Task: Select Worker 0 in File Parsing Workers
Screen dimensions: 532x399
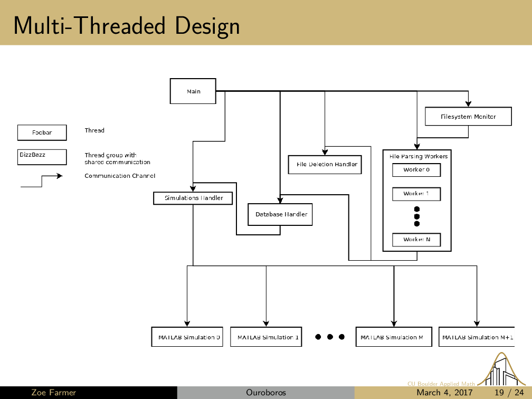Action: coord(416,170)
